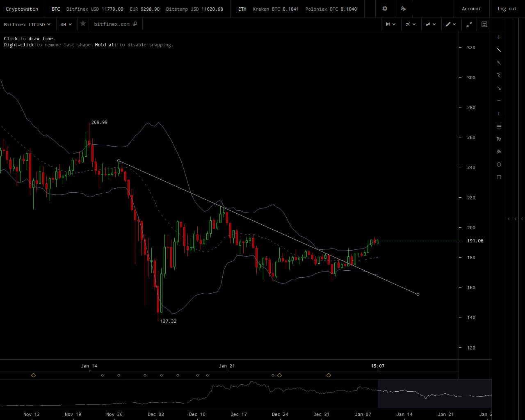Click the Jan 21 label under main chart
The height and width of the screenshot is (420, 525).
227,366
